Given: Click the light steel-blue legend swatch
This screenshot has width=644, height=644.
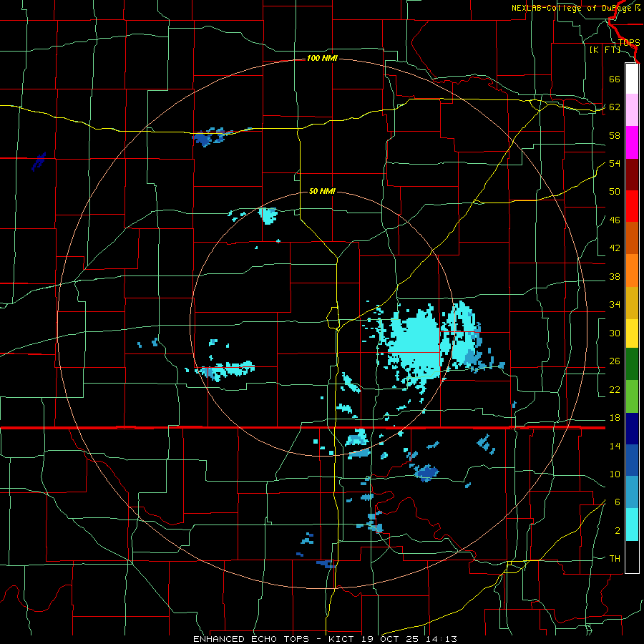Looking at the screenshot, I should tap(632, 492).
